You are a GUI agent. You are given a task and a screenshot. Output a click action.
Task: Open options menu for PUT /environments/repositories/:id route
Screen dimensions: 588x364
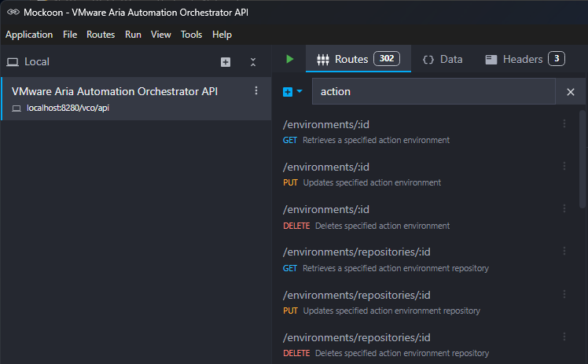564,294
